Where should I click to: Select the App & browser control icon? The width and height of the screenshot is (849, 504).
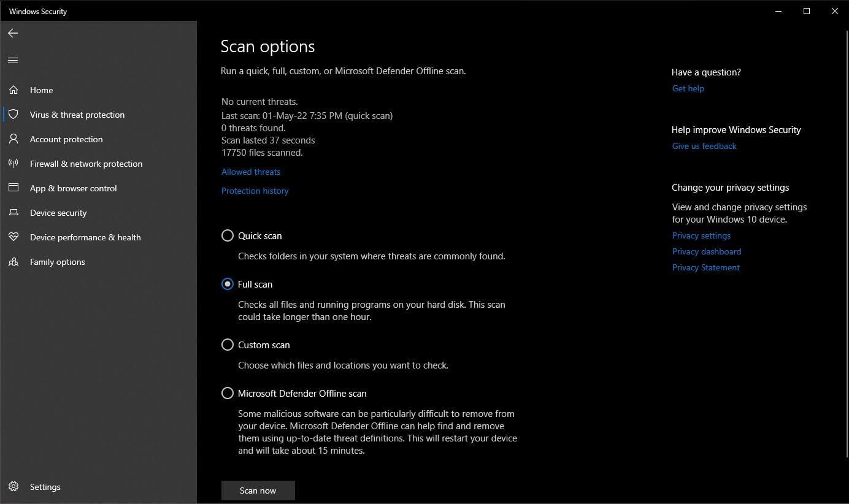click(x=13, y=188)
